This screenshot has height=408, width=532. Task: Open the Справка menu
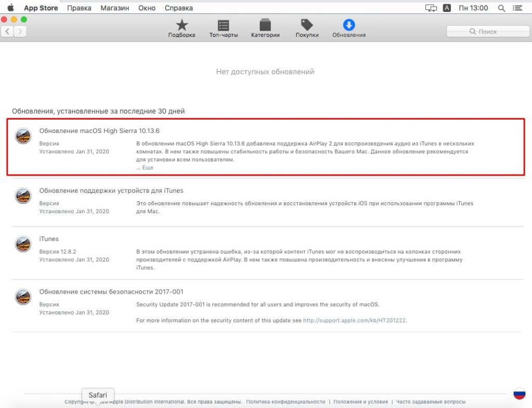tap(179, 8)
